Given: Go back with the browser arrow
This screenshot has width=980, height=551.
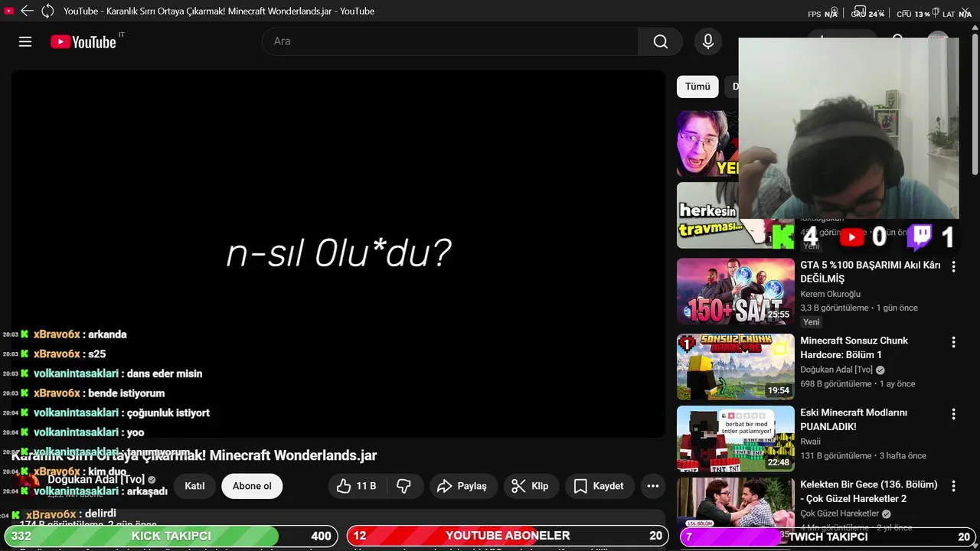Looking at the screenshot, I should coord(28,11).
